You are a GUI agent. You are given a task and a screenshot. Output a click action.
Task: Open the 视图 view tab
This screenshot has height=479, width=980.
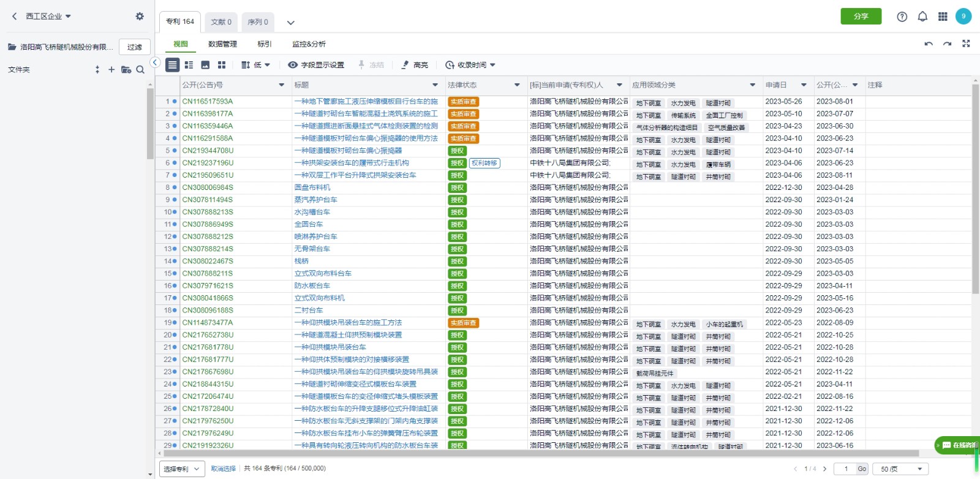point(181,44)
